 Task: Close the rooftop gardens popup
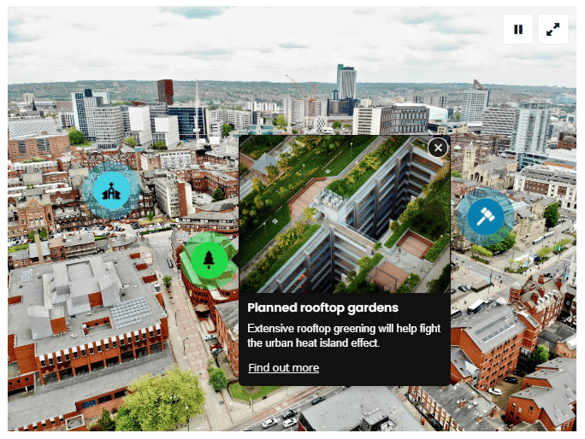click(x=438, y=148)
